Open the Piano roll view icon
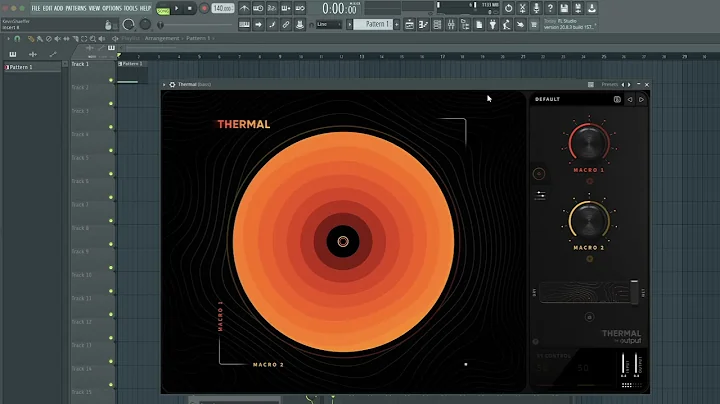 pyautogui.click(x=423, y=25)
